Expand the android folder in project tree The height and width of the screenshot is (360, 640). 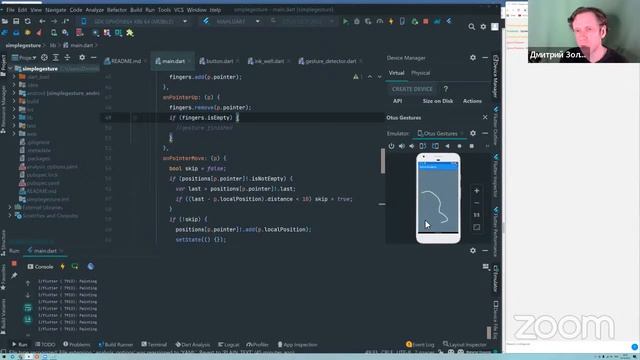pyautogui.click(x=14, y=93)
